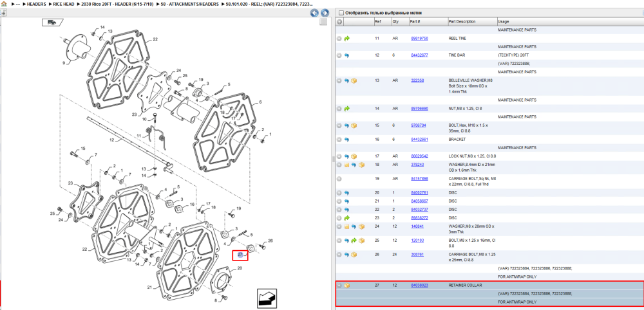Select callout 12 on the tine bar

tap(111, 140)
